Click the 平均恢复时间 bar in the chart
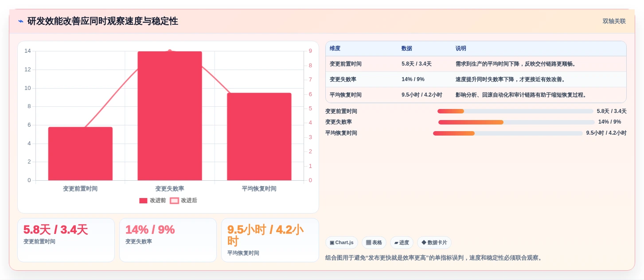The width and height of the screenshot is (644, 280). [259, 136]
